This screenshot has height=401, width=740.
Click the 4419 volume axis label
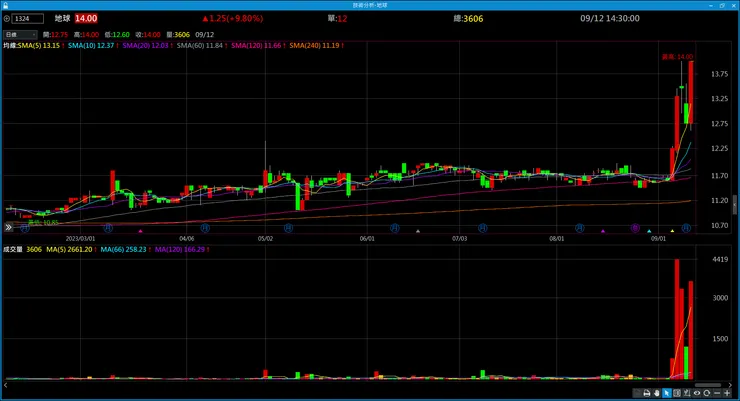720,259
